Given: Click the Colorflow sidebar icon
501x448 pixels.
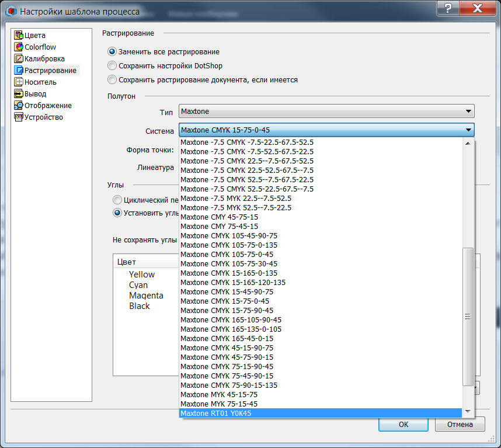Looking at the screenshot, I should tap(19, 47).
